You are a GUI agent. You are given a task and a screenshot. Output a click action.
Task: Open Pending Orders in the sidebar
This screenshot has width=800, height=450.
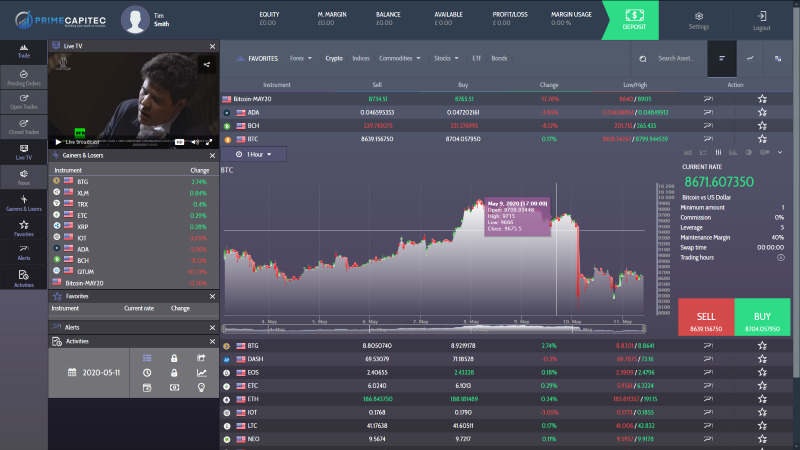click(x=23, y=77)
